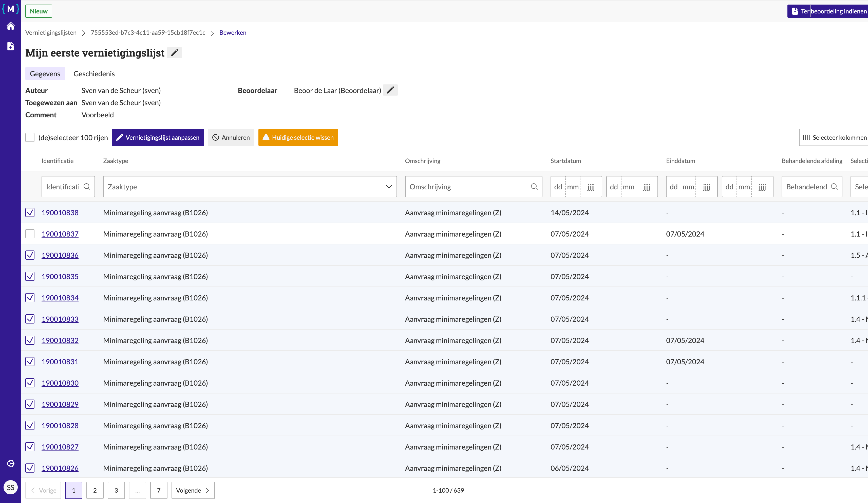Screen dimensions: 868x503
Task: Open case link 190010837
Action: pos(60,234)
